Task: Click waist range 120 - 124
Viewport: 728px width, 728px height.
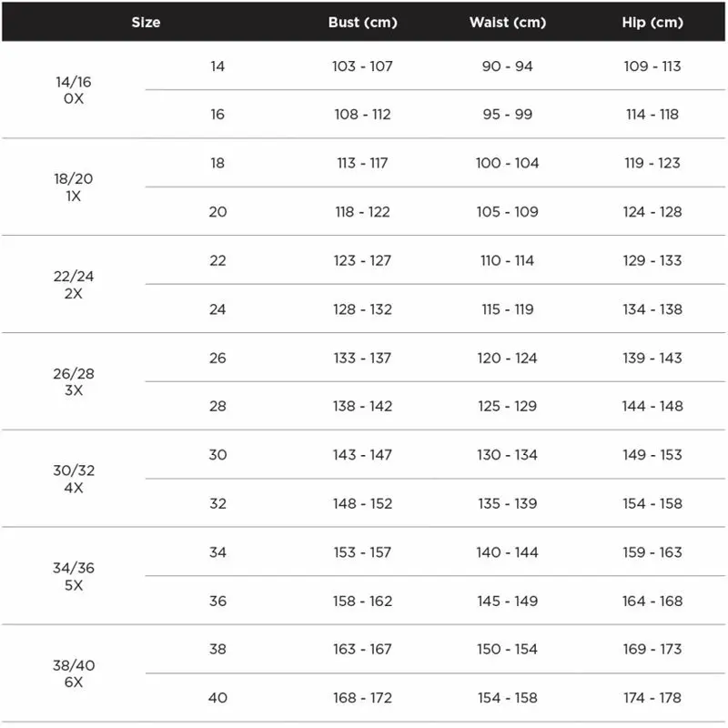Action: point(507,358)
